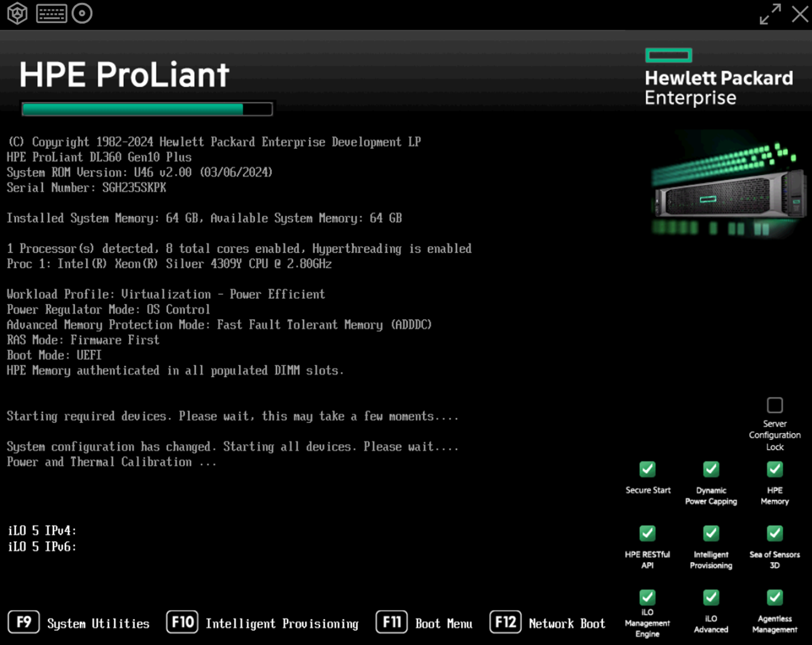Click the iLO 5 IPv6 label
Screen dimensions: 812x645
(42, 547)
